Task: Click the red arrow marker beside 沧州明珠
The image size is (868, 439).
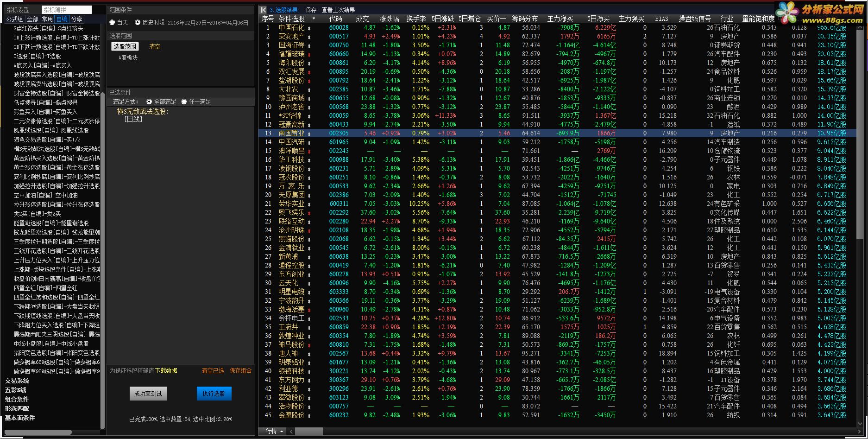Action: click(309, 230)
